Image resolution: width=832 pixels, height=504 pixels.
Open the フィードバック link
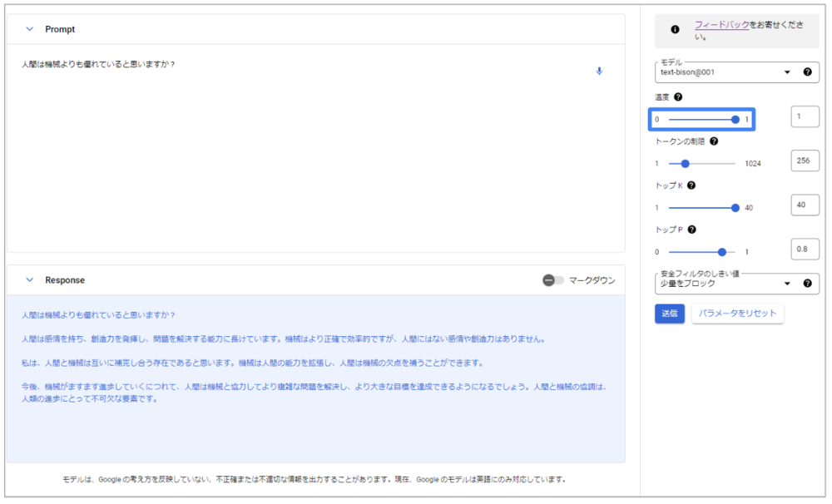point(721,26)
